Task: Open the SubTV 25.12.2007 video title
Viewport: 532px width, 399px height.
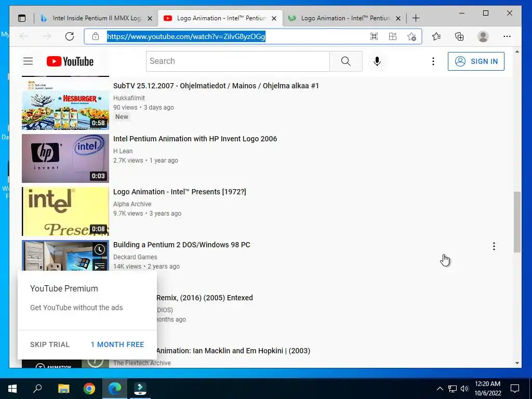Action: click(x=216, y=86)
